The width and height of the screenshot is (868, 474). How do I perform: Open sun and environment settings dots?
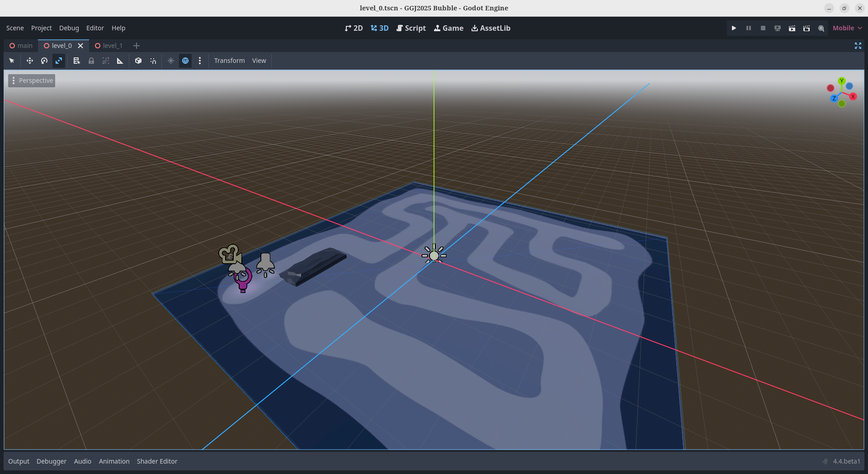pyautogui.click(x=200, y=61)
